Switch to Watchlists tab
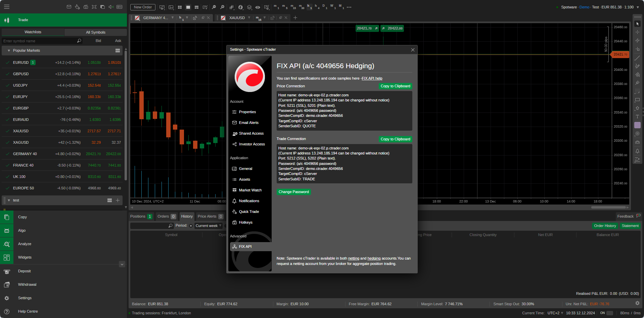This screenshot has width=644, height=318. [33, 32]
